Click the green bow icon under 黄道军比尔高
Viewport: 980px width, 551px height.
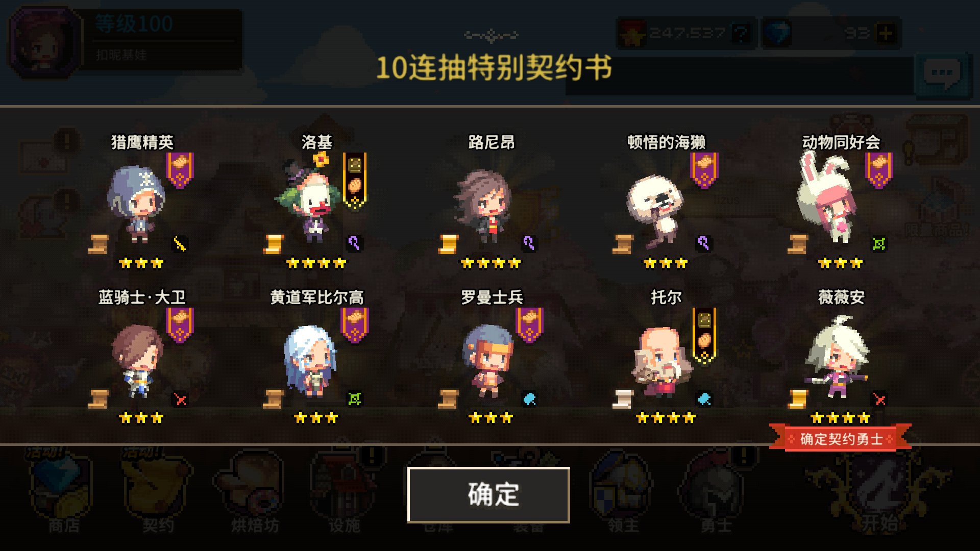click(354, 399)
